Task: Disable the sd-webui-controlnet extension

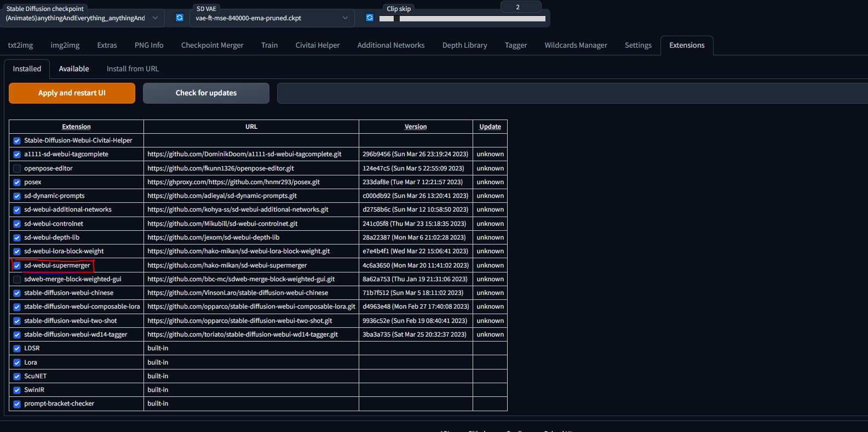Action: click(17, 224)
